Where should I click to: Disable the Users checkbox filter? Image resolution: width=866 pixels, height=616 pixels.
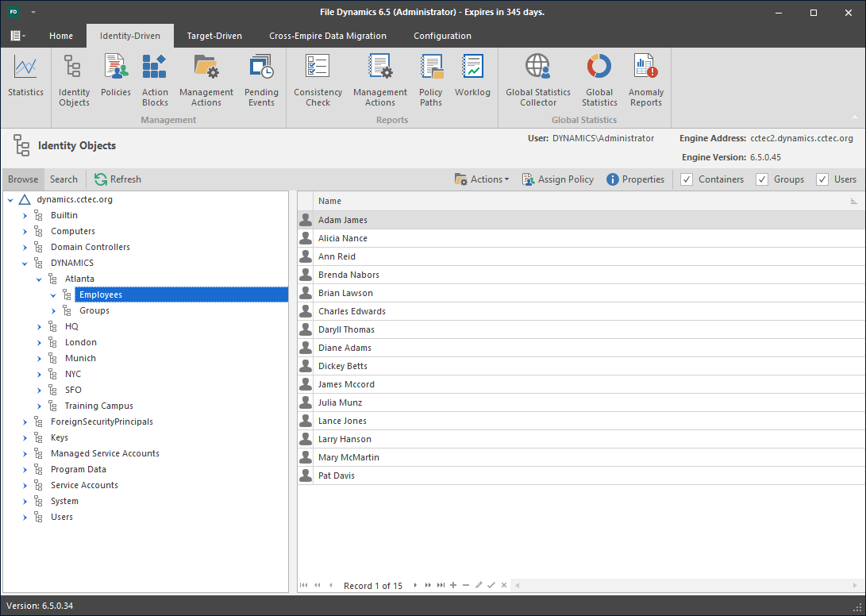coord(822,179)
